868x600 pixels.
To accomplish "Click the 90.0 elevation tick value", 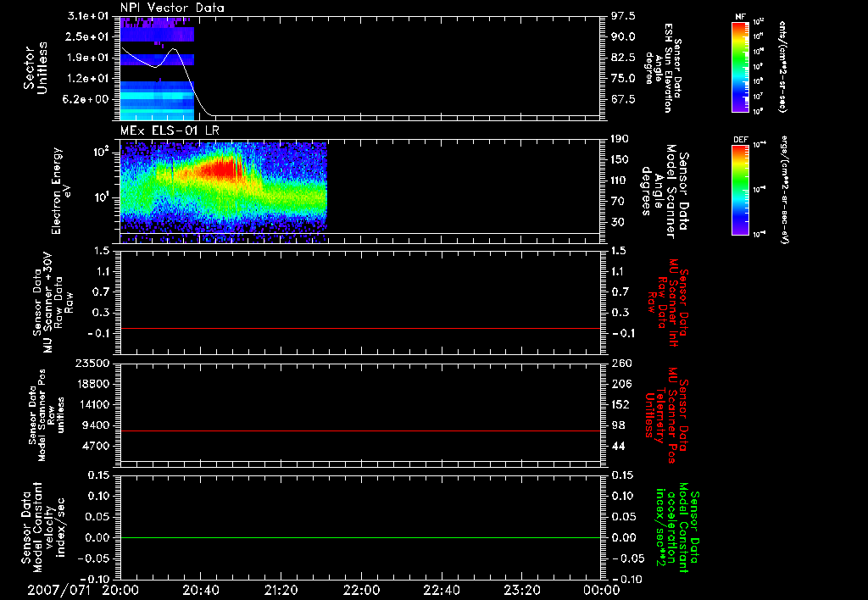I will tap(623, 36).
